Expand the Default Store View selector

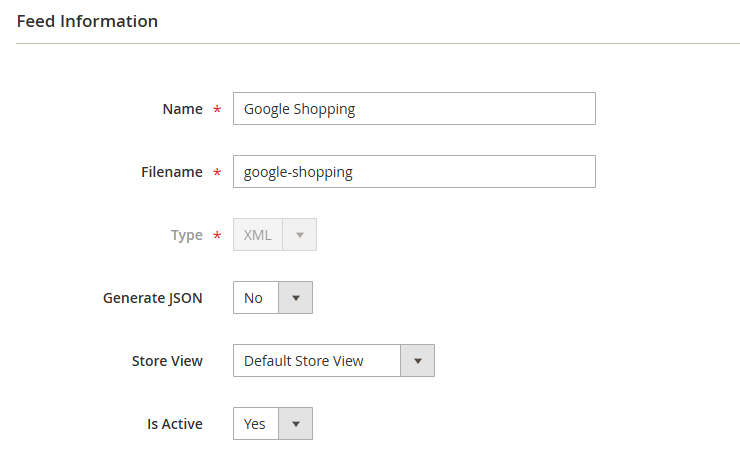tap(316, 361)
